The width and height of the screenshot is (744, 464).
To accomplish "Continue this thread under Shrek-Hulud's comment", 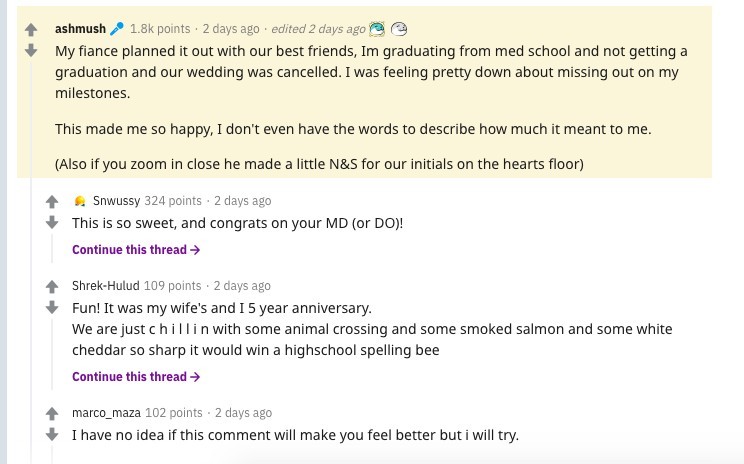I will [136, 377].
